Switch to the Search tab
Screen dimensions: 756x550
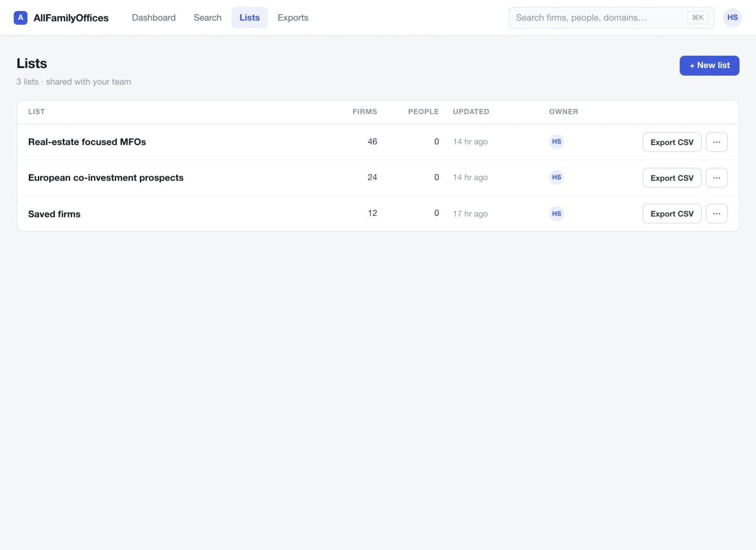(x=207, y=17)
